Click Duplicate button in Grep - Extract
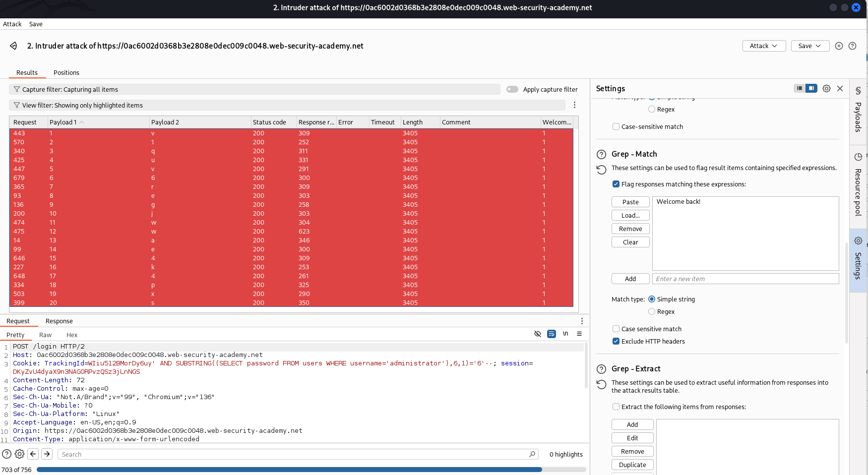 coord(632,465)
